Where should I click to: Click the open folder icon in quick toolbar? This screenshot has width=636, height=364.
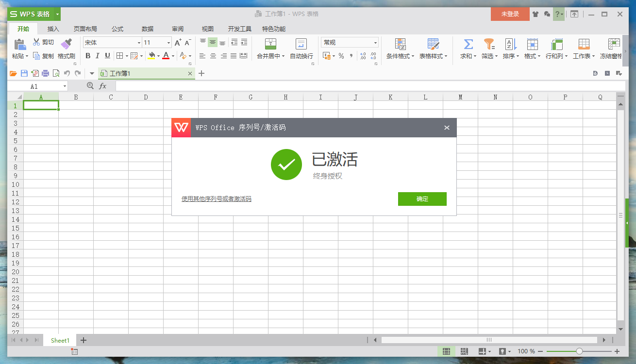pyautogui.click(x=14, y=73)
